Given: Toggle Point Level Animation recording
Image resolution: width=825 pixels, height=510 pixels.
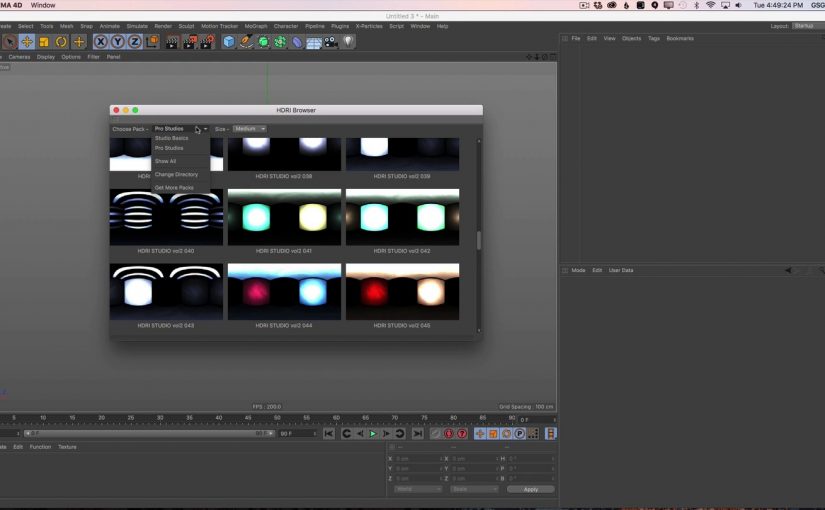Looking at the screenshot, I should click(533, 434).
